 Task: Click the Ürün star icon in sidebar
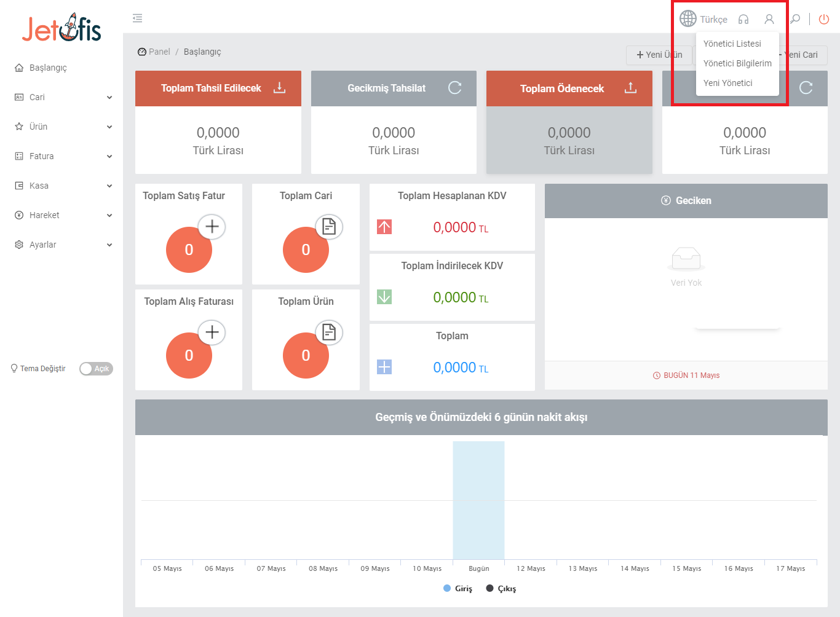[x=19, y=127]
